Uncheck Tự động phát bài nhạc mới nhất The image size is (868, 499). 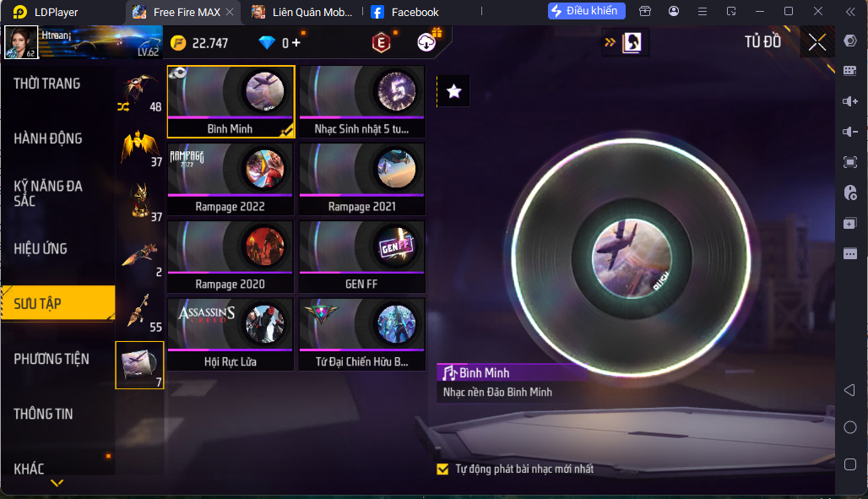442,469
